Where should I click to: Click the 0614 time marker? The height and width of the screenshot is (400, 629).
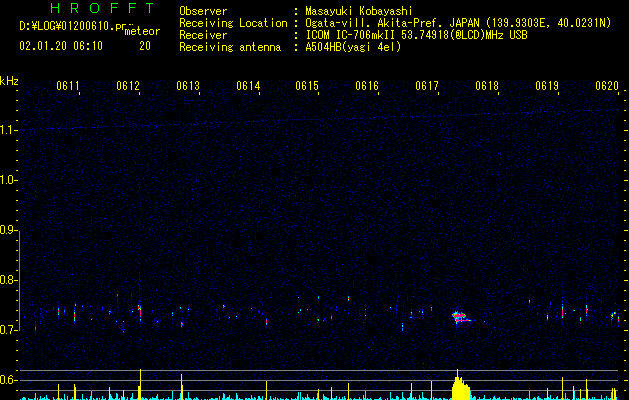(248, 86)
